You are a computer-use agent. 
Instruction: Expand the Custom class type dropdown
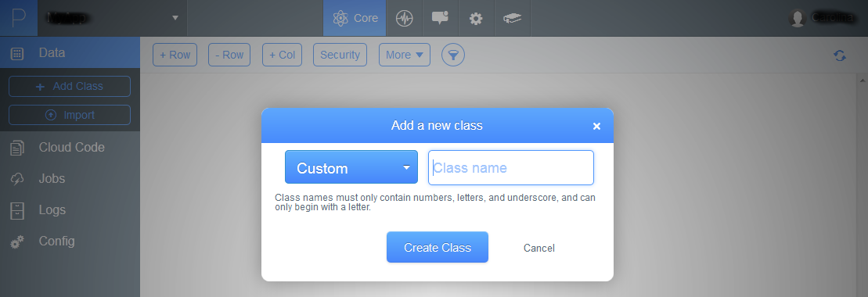click(x=351, y=167)
